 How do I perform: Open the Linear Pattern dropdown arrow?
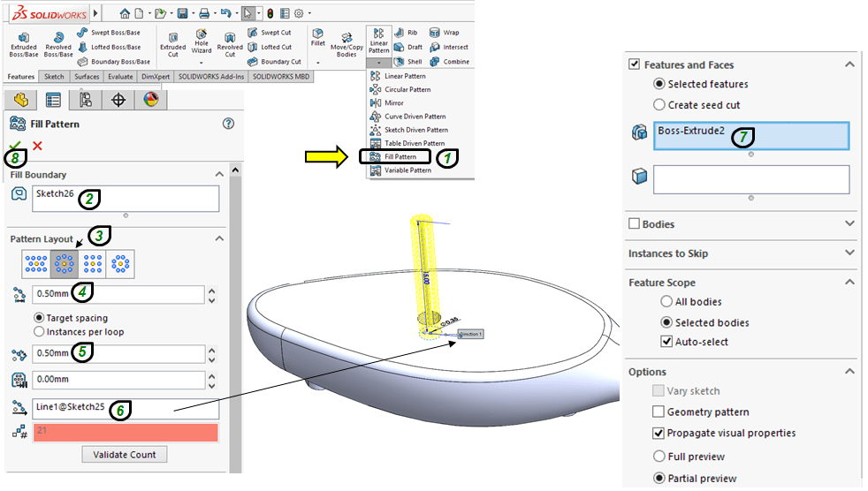[378, 63]
